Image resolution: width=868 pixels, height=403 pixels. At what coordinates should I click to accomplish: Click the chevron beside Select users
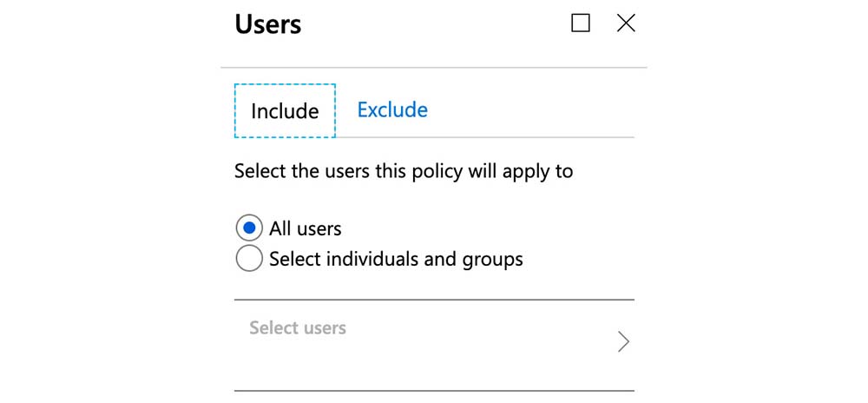(622, 342)
